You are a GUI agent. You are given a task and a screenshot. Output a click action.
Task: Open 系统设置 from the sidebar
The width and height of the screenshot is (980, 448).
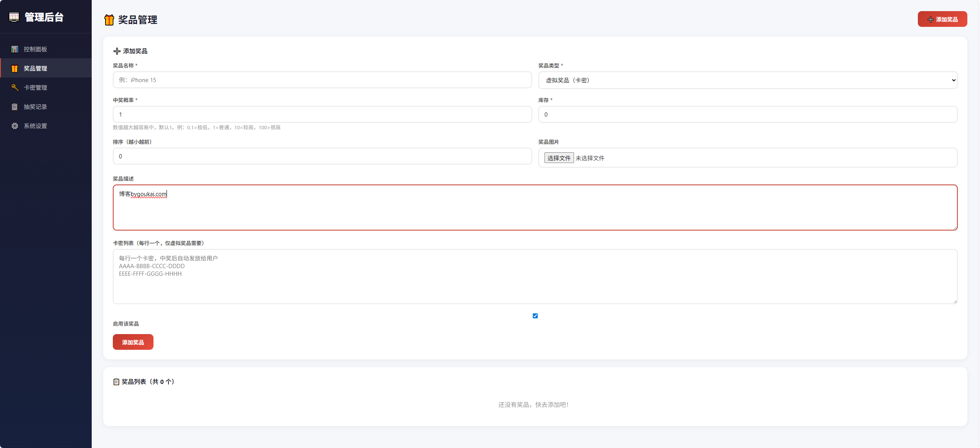click(35, 126)
